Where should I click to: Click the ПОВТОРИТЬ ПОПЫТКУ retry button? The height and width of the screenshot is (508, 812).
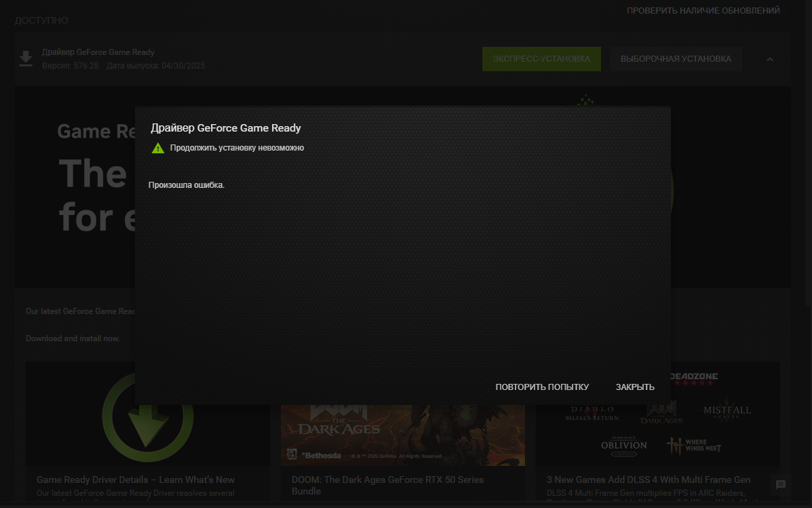point(542,387)
